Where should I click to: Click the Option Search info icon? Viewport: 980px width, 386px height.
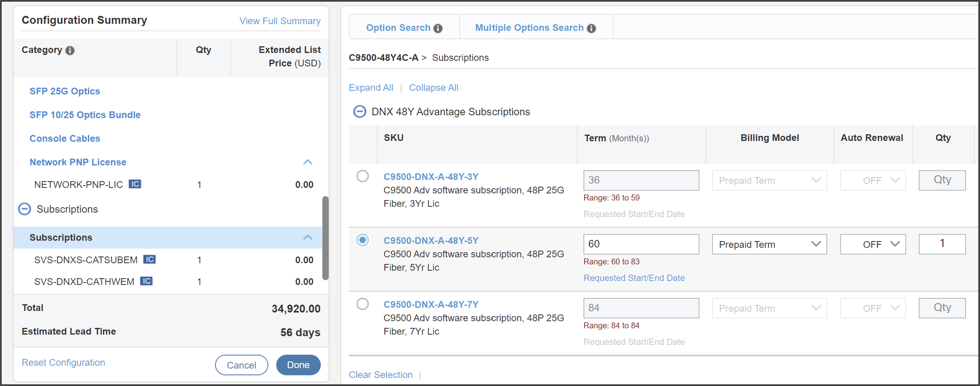pos(438,28)
